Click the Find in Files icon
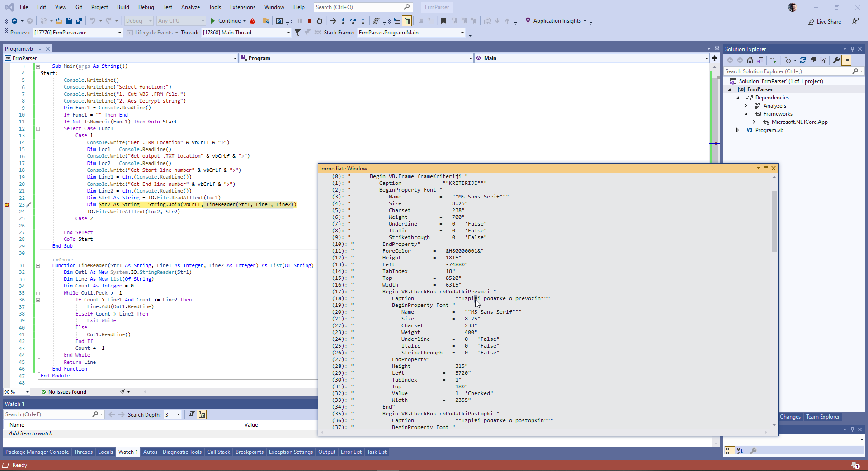Viewport: 868px width, 471px height. (266, 21)
